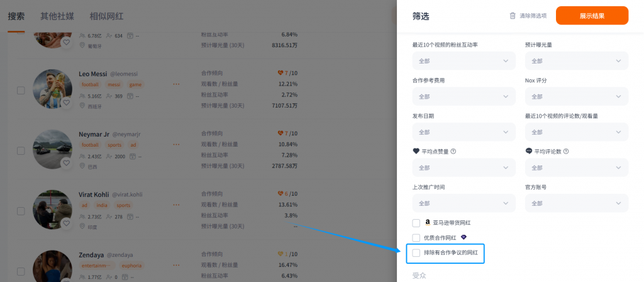Click the trash icon beside 清除筛选项
The image size is (644, 282).
coord(512,16)
